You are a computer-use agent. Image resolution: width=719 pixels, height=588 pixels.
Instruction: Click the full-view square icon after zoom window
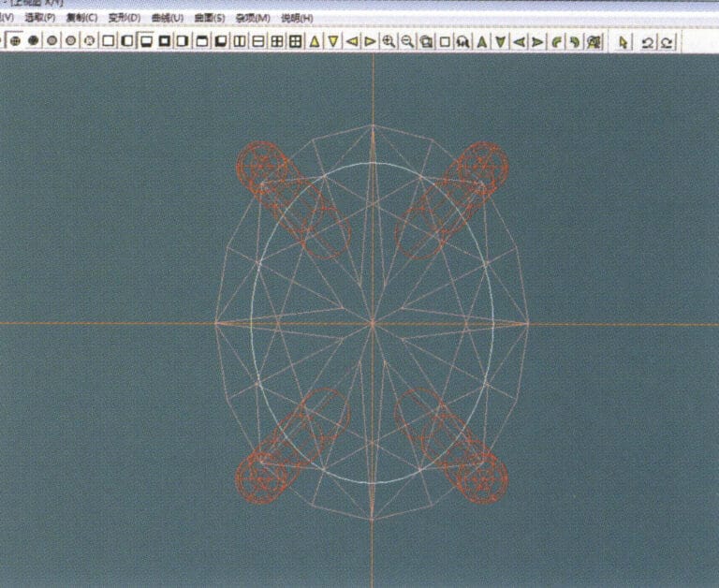point(445,42)
